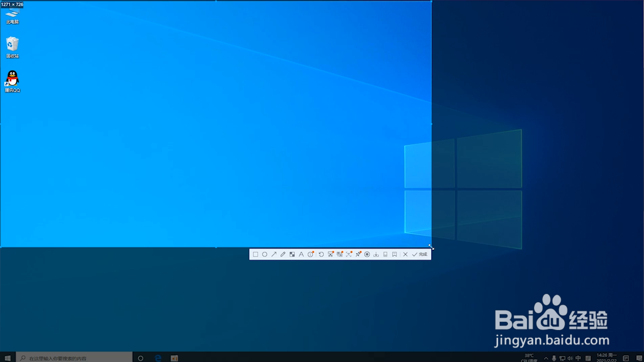The width and height of the screenshot is (644, 362).
Task: Expand hidden system tray icons
Action: tap(546, 358)
